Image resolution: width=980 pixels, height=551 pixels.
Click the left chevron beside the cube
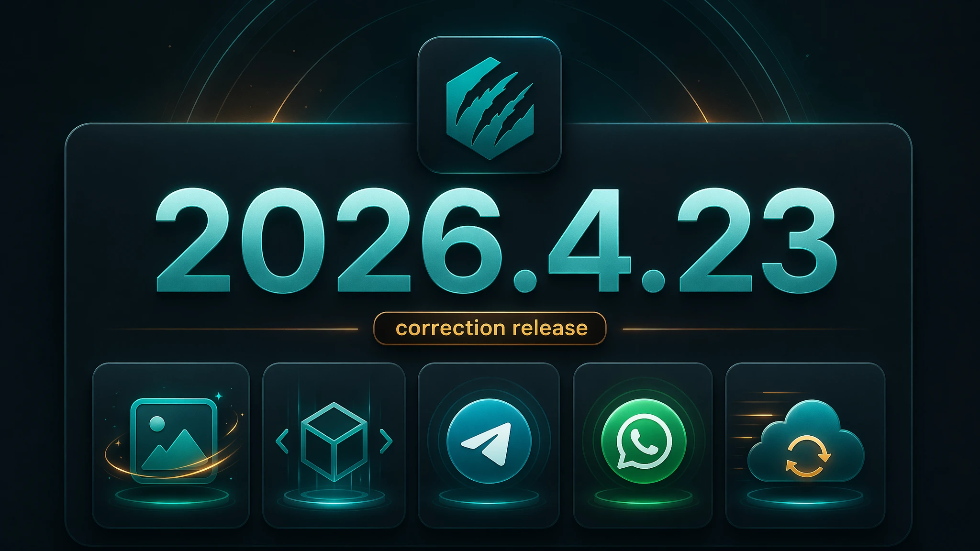[282, 441]
